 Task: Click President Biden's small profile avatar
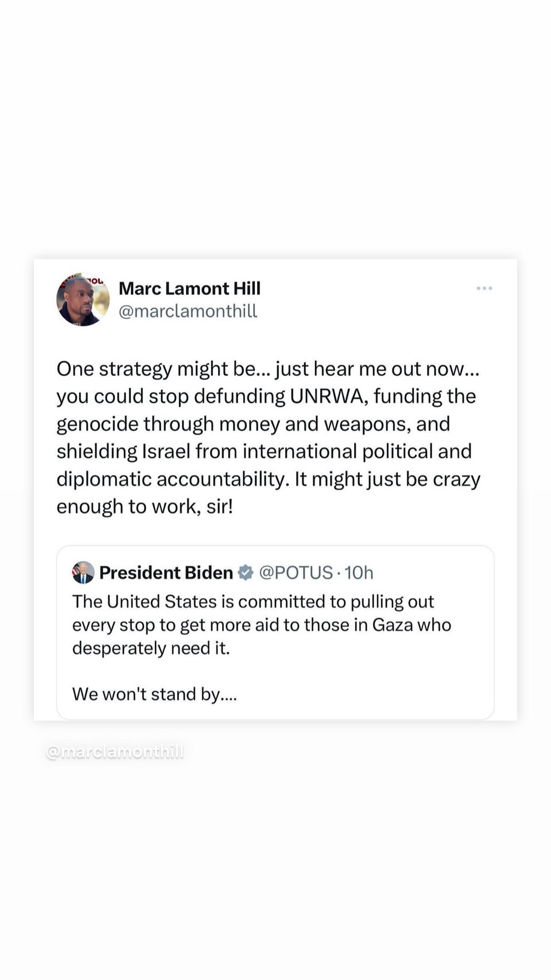pos(83,572)
